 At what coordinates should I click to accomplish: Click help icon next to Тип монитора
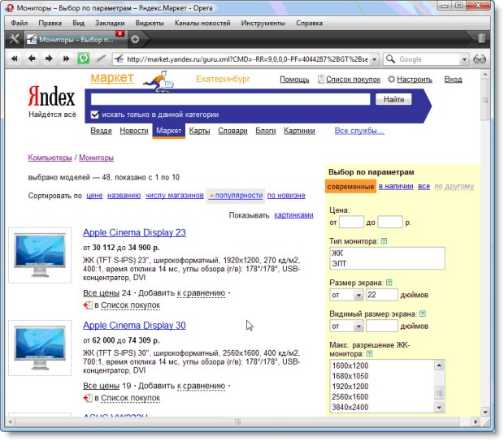coord(384,241)
